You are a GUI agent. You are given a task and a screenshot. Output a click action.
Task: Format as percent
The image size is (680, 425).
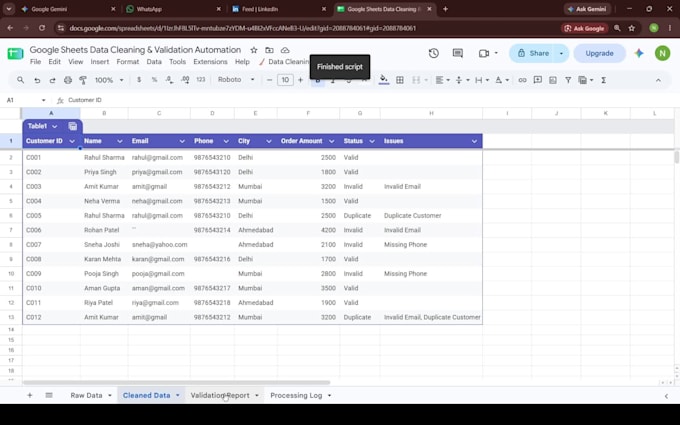coord(154,80)
